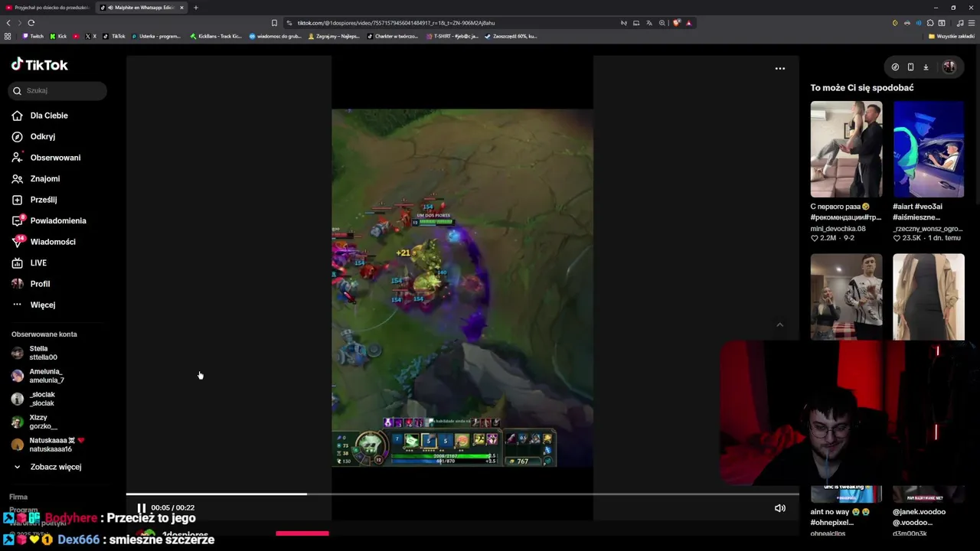
Task: Click the apps grid icon in bookmarks bar
Action: click(x=8, y=36)
